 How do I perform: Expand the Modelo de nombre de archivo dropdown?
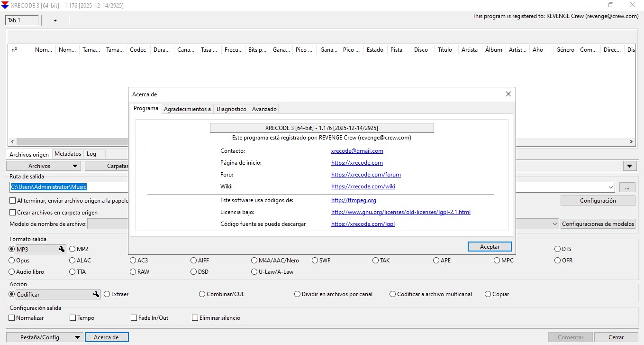(x=555, y=224)
